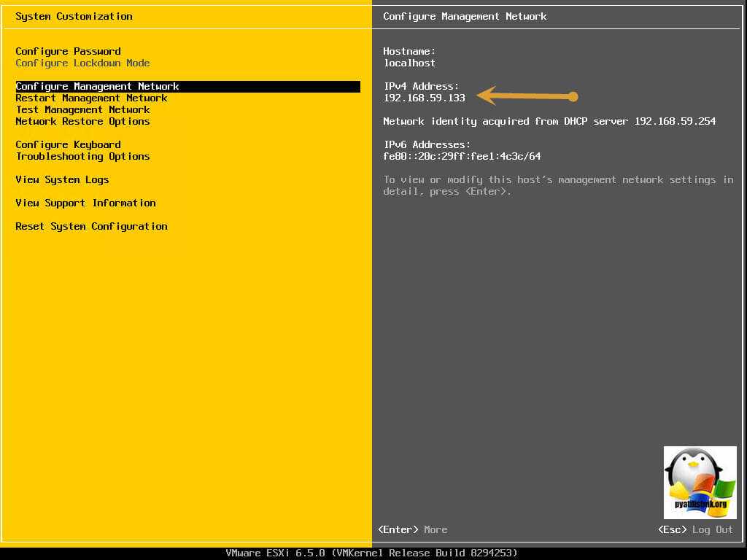The image size is (747, 560).
Task: Open highlighted Configure Management Network item
Action: [x=97, y=86]
